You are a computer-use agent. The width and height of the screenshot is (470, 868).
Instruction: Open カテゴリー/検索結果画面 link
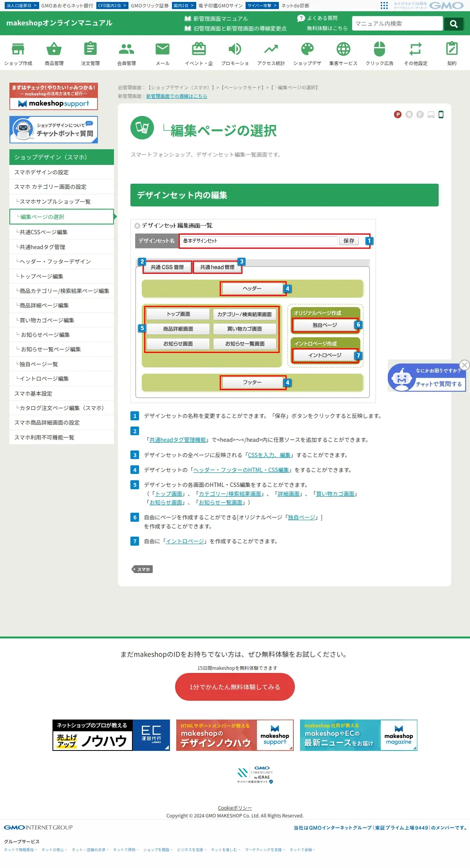230,494
